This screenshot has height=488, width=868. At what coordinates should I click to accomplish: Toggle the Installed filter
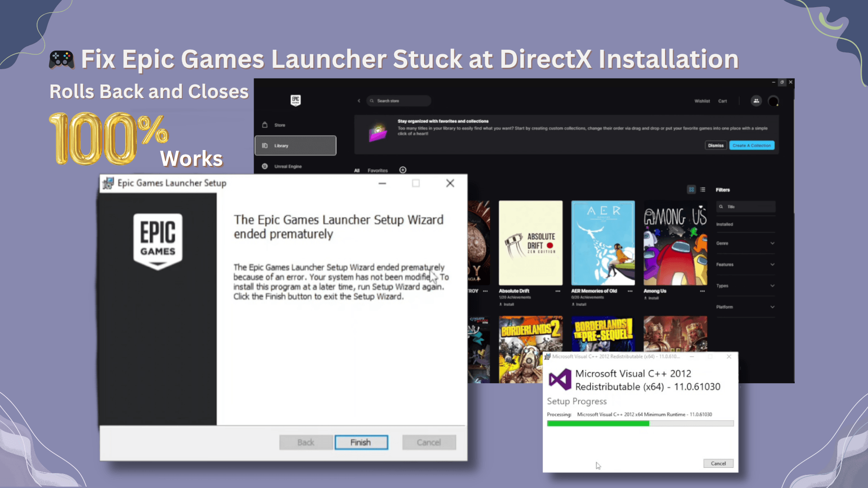click(x=724, y=224)
